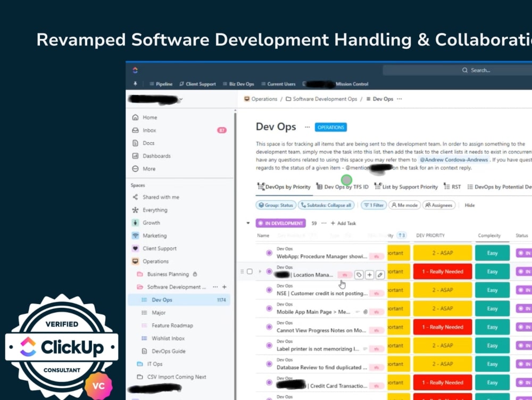Click the ellipsis next to Software Development folder

[215, 287]
